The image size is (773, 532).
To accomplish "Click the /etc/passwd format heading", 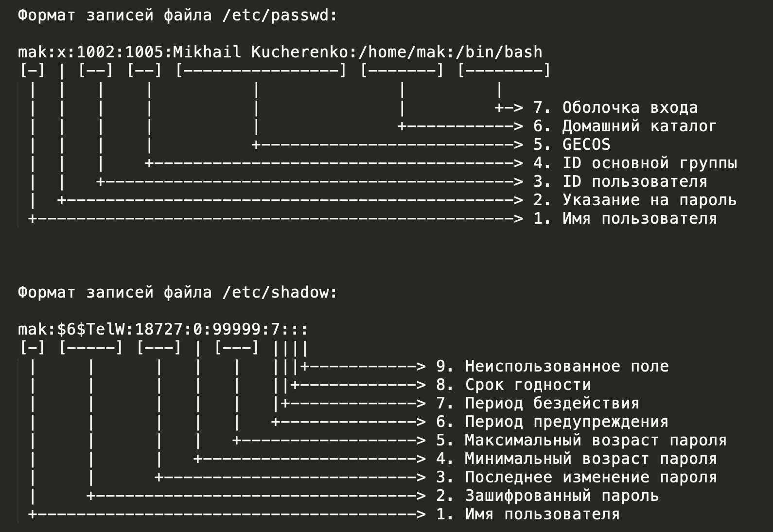I will [x=177, y=16].
